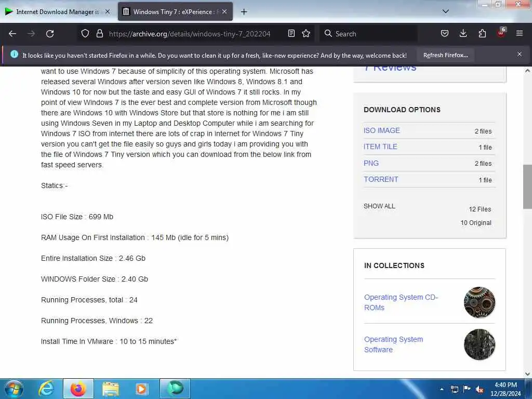
Task: Switch to Internet Download Manager tab
Action: 58,11
